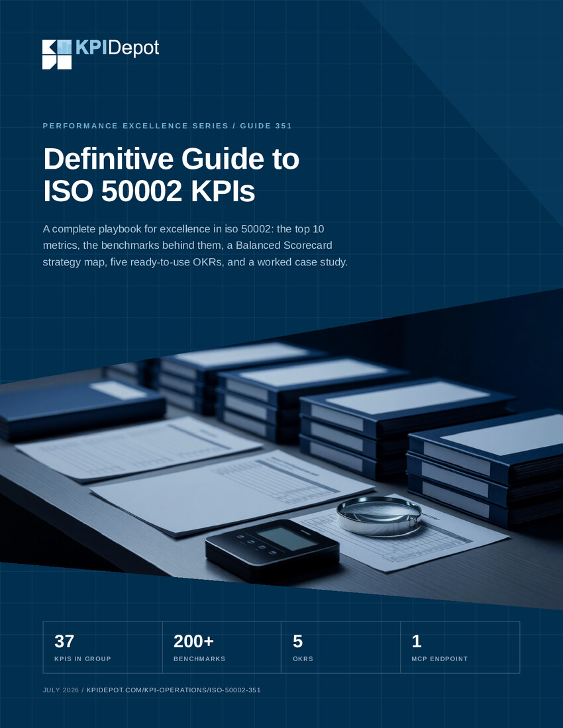Click the '37' KPIs in Group stat
This screenshot has width=563, height=728.
click(x=64, y=641)
